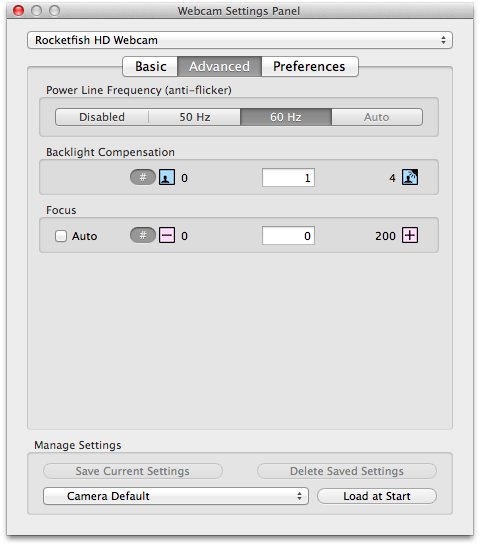480x546 pixels.
Task: Click the Backlight Compensation value field
Action: tap(288, 178)
